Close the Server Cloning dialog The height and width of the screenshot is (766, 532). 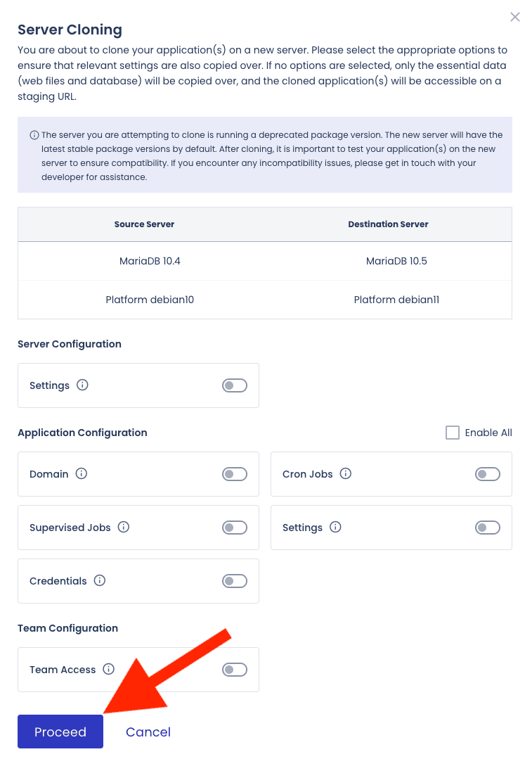pyautogui.click(x=515, y=16)
